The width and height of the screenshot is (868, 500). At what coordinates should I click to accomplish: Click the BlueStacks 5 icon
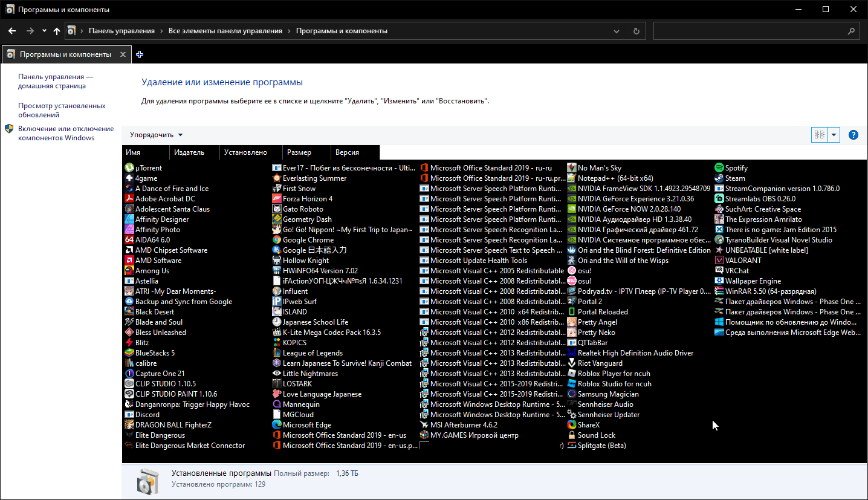129,353
